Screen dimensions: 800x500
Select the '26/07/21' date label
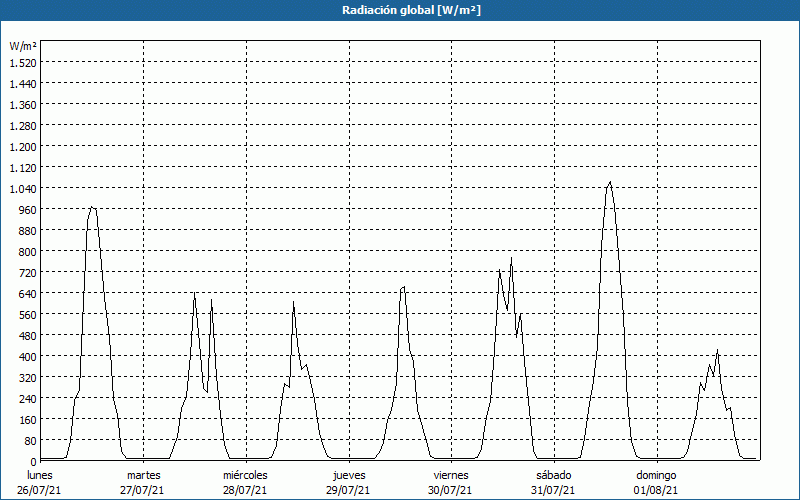(x=39, y=490)
